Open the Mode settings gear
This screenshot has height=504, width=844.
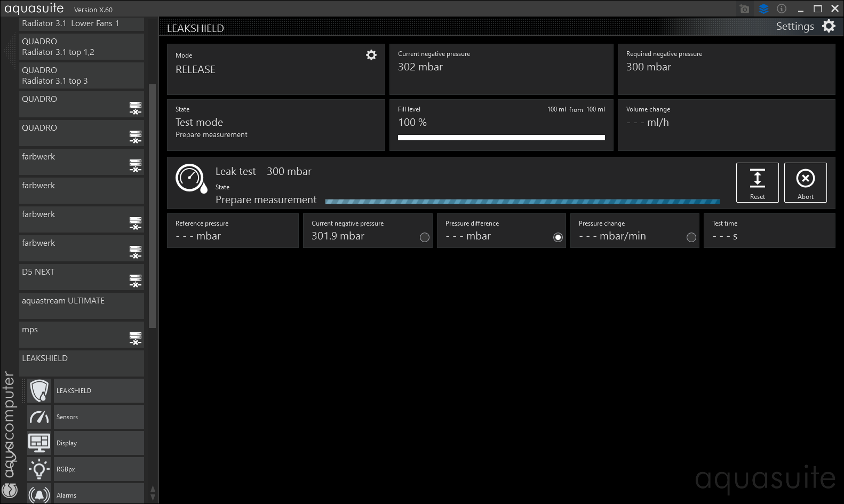[371, 55]
